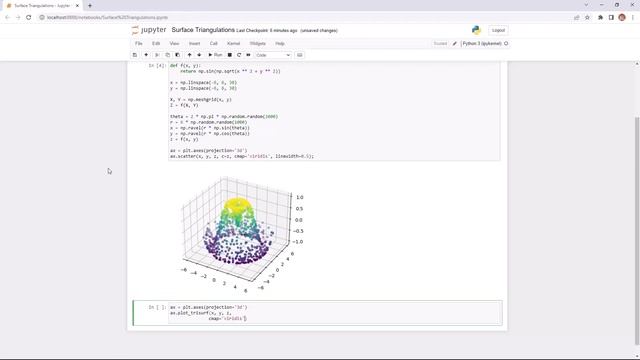Viewport: 640px width, 360px height.
Task: Open the command palette keyboard icon
Action: (x=300, y=55)
